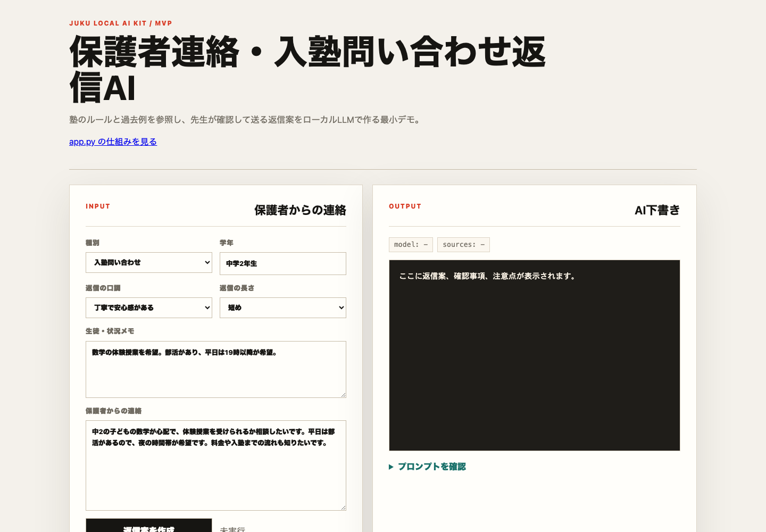Open the app.py の仕組みを見る link

[x=113, y=142]
